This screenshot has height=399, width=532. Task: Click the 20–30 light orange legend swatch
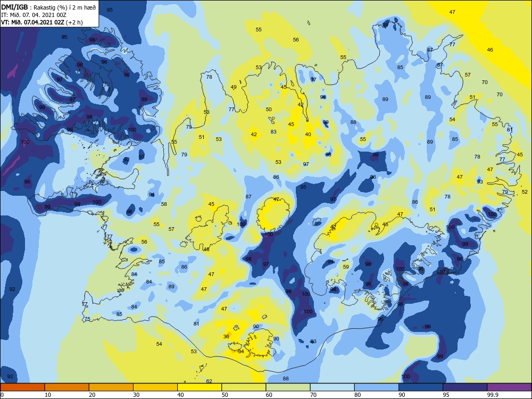(x=111, y=387)
